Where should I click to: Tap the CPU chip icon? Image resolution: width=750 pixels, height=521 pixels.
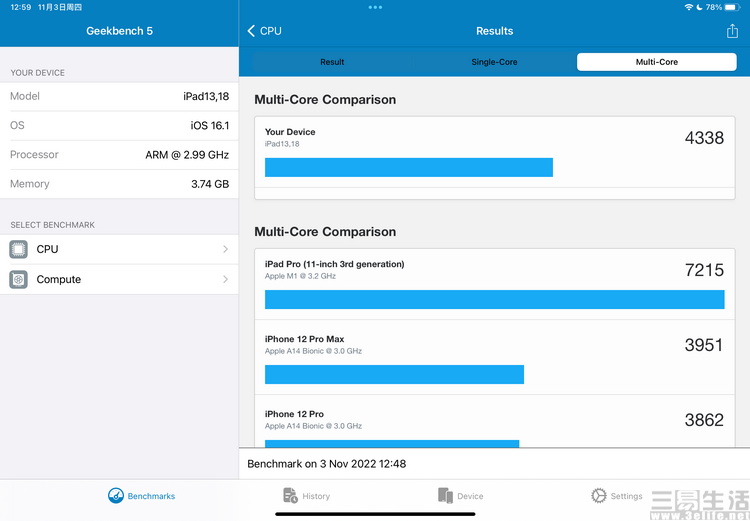[x=18, y=249]
